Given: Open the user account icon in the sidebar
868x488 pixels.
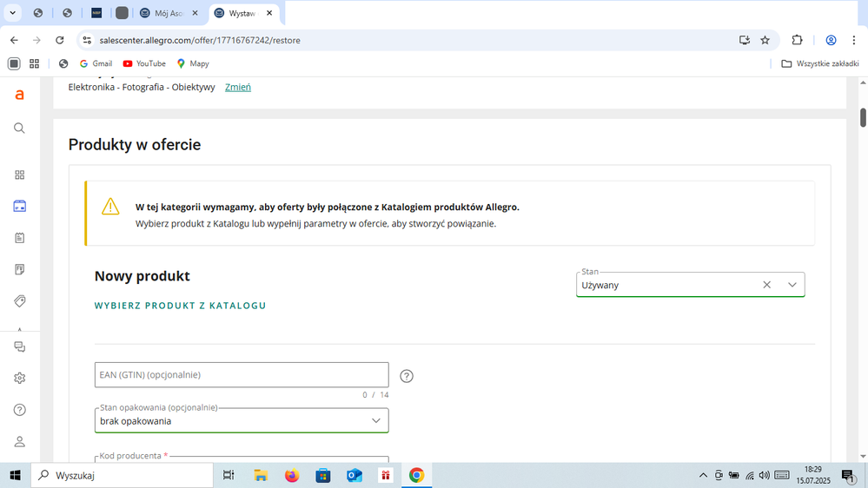Looking at the screenshot, I should (x=19, y=442).
